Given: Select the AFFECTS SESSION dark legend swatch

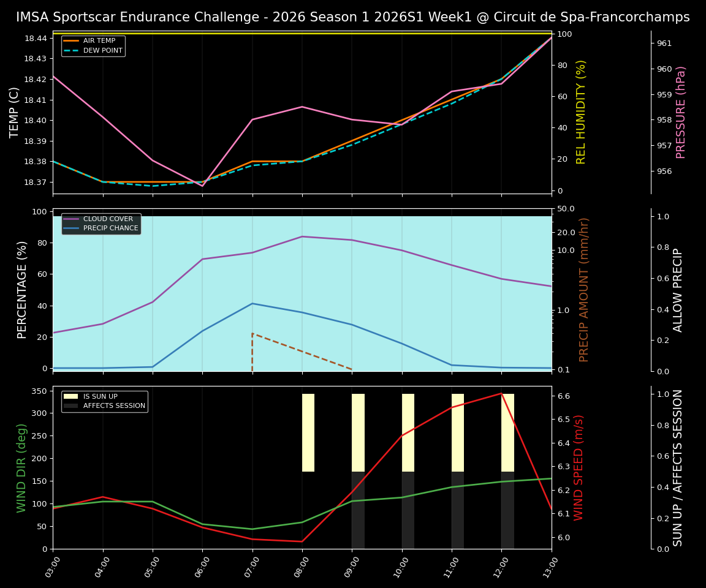Looking at the screenshot, I should 69,405.
